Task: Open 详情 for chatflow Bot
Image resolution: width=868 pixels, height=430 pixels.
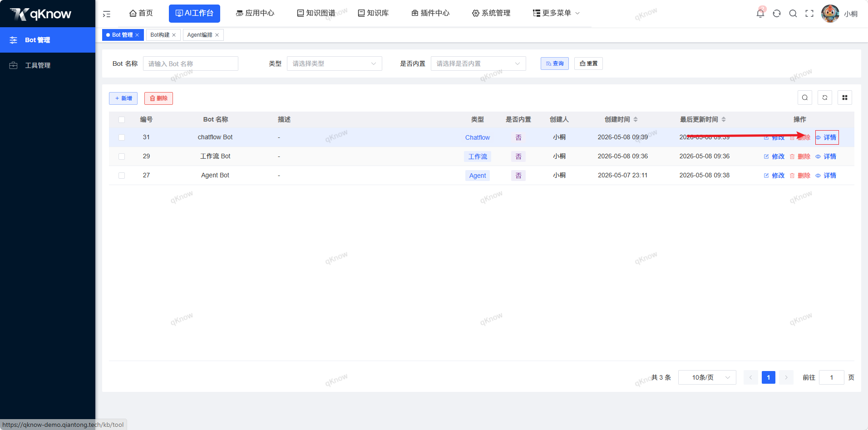Action: point(827,137)
